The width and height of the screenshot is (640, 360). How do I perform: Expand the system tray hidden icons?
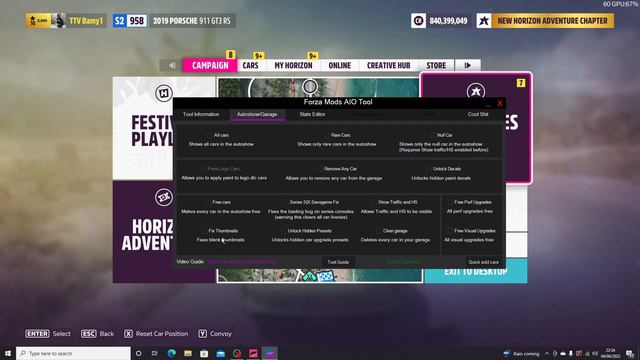(547, 353)
